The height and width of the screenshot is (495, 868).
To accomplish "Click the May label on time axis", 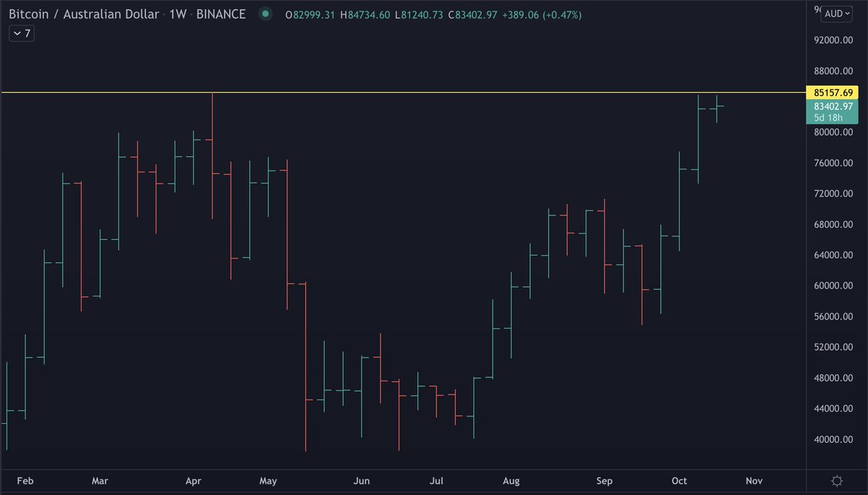I will click(268, 481).
